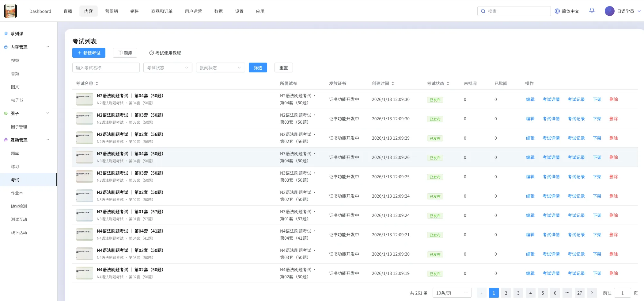Go to next page arrow
Image resolution: width=644 pixels, height=301 pixels.
592,293
